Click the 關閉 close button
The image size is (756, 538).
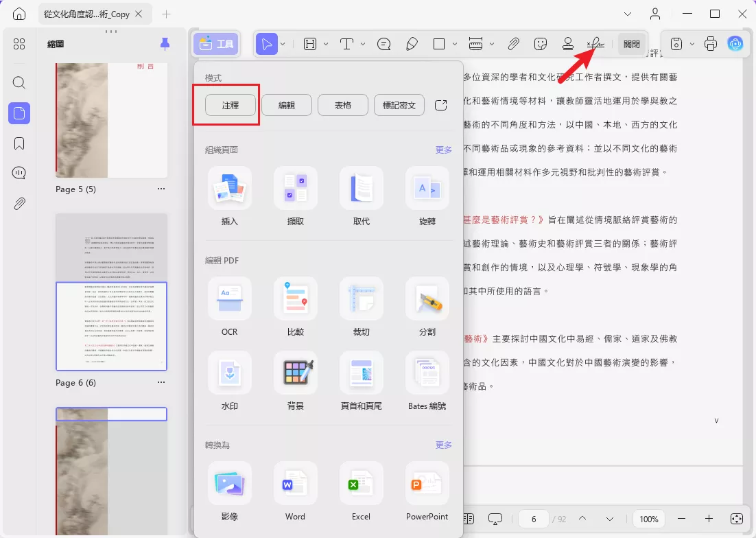click(x=632, y=45)
